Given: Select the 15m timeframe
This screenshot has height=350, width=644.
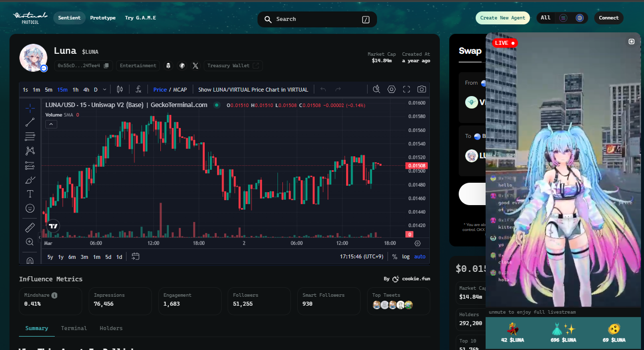Looking at the screenshot, I should coord(62,90).
